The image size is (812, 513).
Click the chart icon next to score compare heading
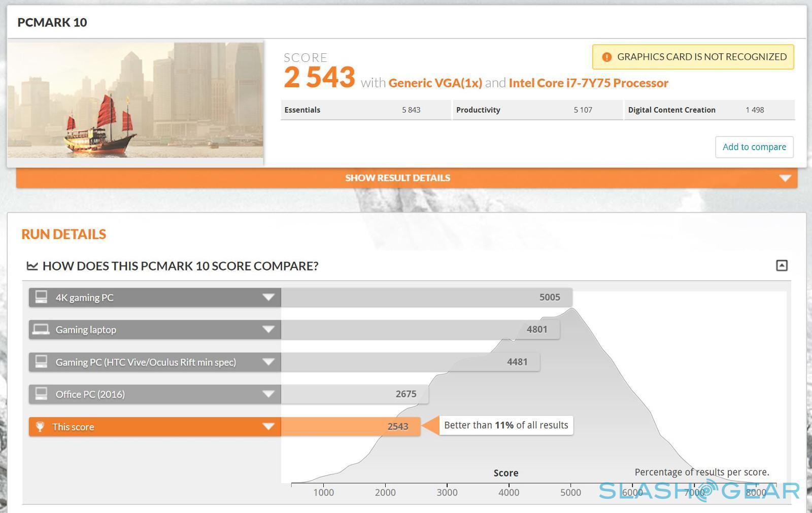click(x=32, y=266)
